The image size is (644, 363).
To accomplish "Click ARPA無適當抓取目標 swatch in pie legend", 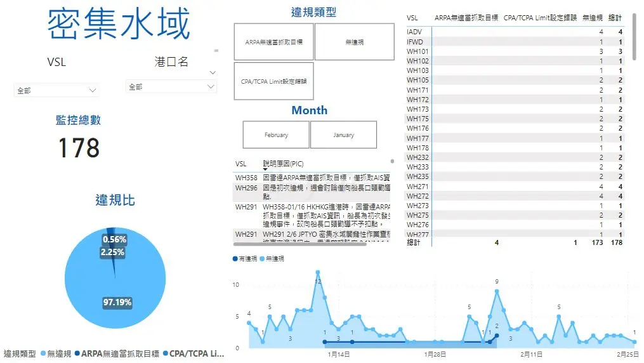I will [77, 353].
